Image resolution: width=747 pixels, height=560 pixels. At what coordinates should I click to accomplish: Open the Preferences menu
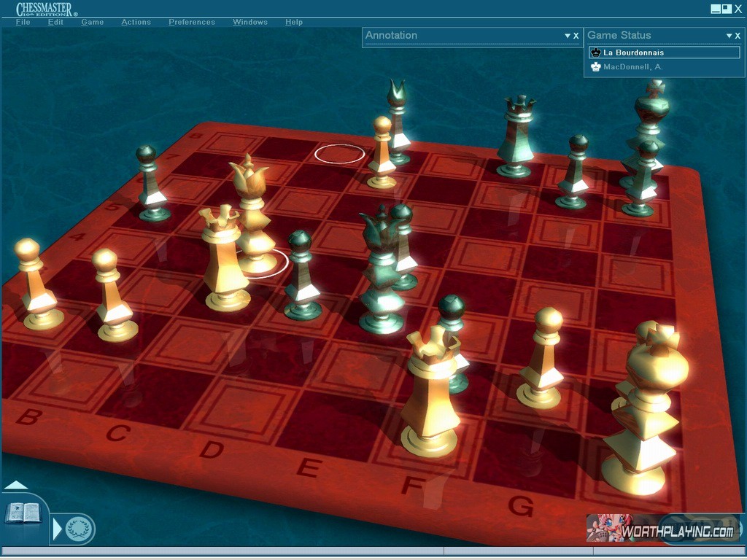pyautogui.click(x=192, y=22)
